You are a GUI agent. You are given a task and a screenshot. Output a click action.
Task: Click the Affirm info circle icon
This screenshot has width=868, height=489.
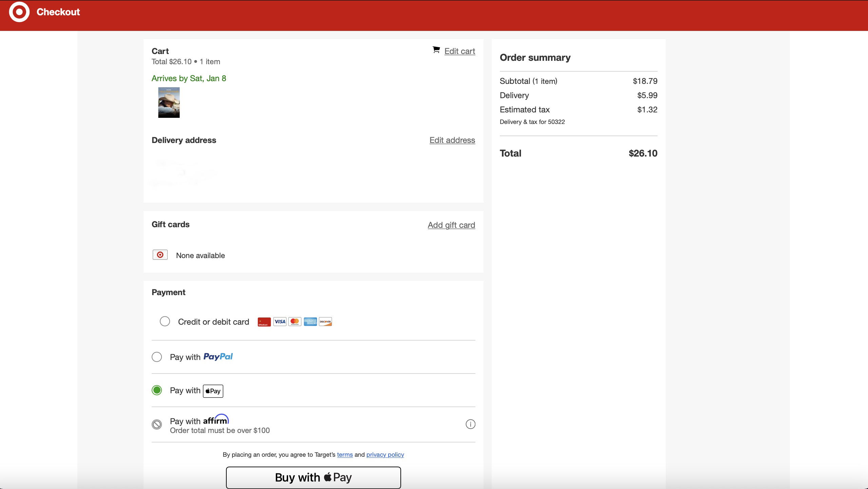470,424
